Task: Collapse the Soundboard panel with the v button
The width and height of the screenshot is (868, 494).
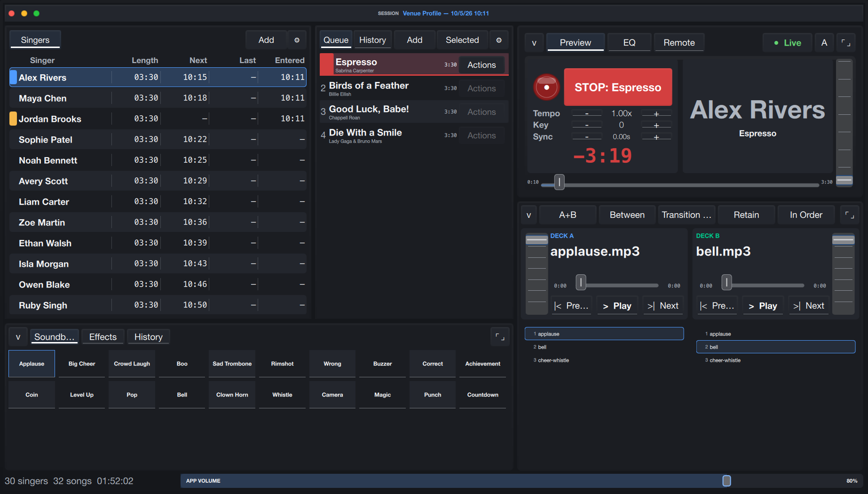Action: [18, 337]
